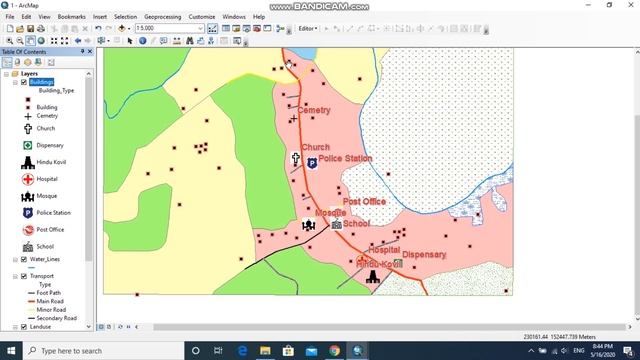
Task: Open the Add Data dropdown arrow
Action: coord(129,29)
